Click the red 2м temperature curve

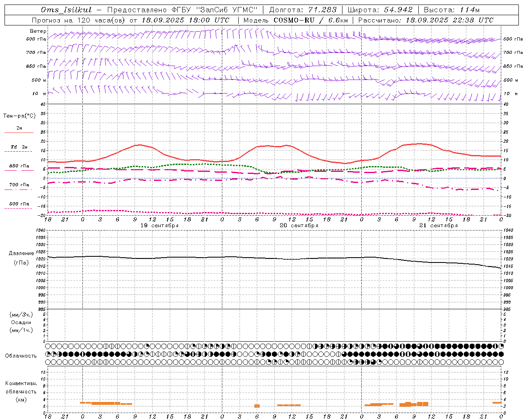coord(274,146)
